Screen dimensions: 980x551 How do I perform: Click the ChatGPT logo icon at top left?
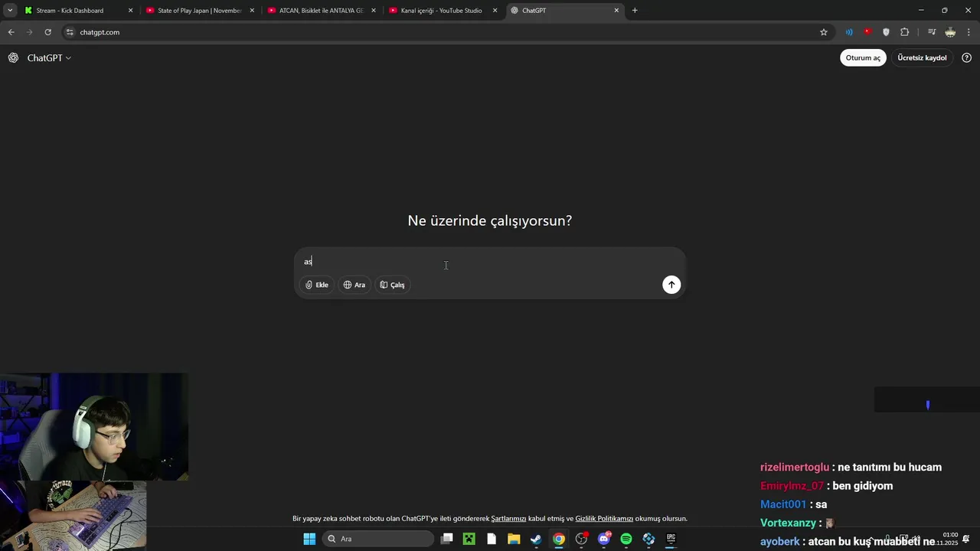[x=13, y=58]
